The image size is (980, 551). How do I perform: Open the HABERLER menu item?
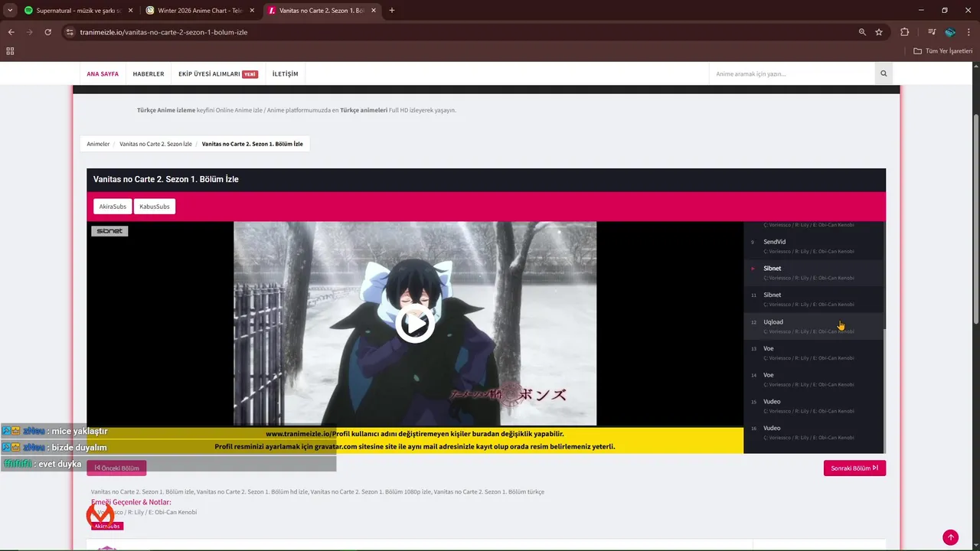[149, 74]
